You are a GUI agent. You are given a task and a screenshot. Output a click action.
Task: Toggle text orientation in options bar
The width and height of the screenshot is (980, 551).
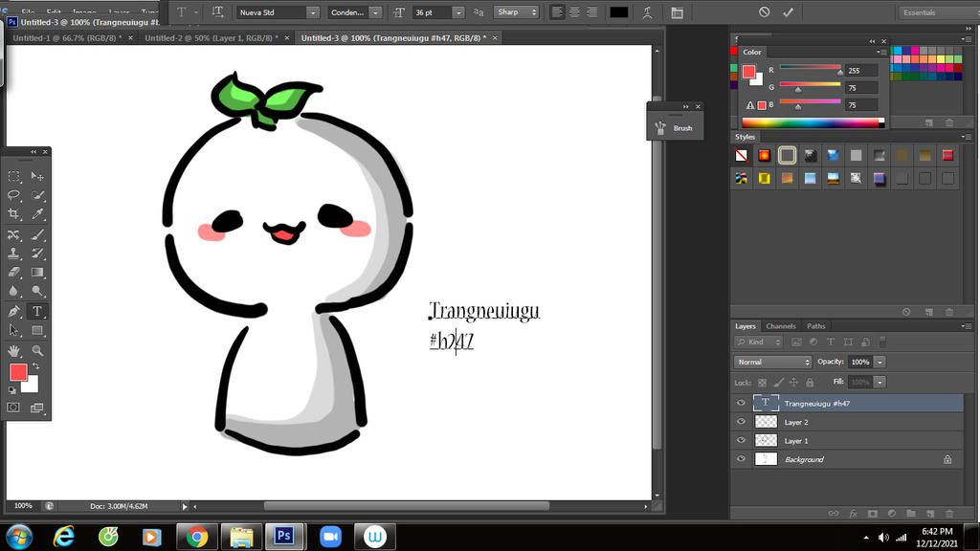point(217,11)
